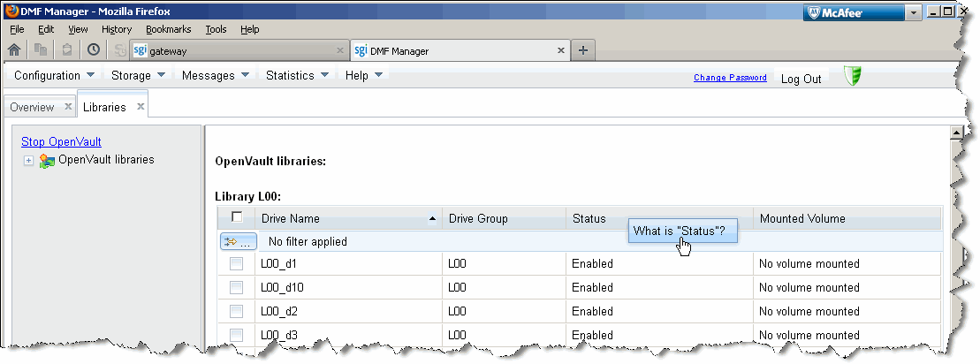
Task: Close the DMF Manager browser tab
Action: coord(561,50)
